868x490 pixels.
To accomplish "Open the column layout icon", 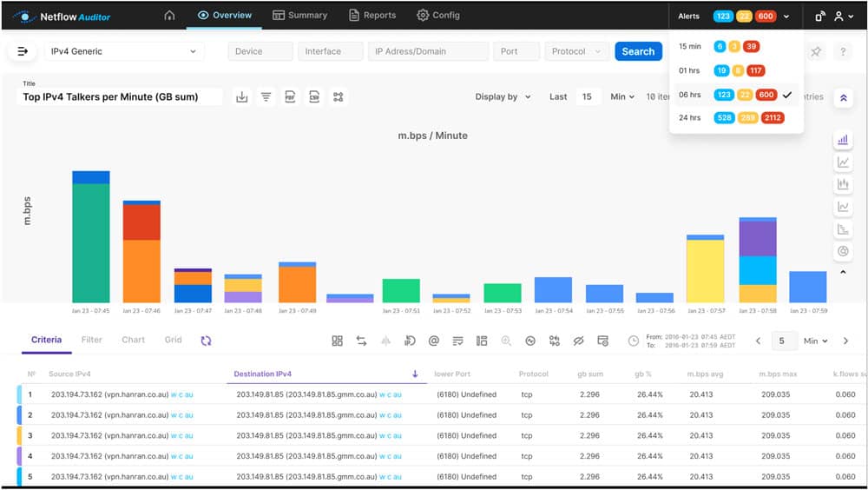I will click(482, 341).
